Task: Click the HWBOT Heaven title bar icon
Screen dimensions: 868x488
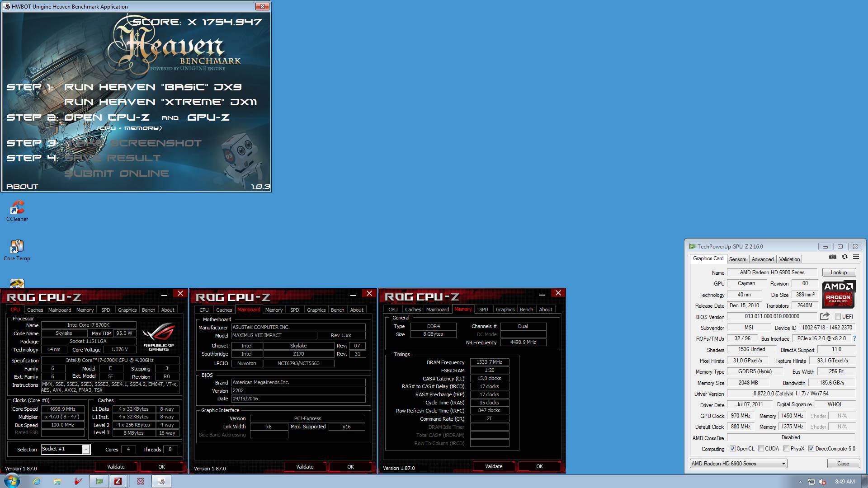Action: [x=7, y=6]
